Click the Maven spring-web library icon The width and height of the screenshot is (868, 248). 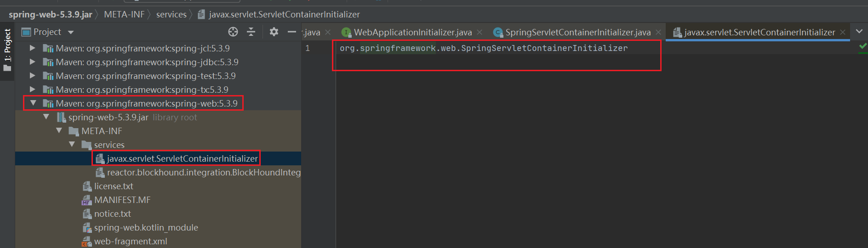click(x=48, y=103)
